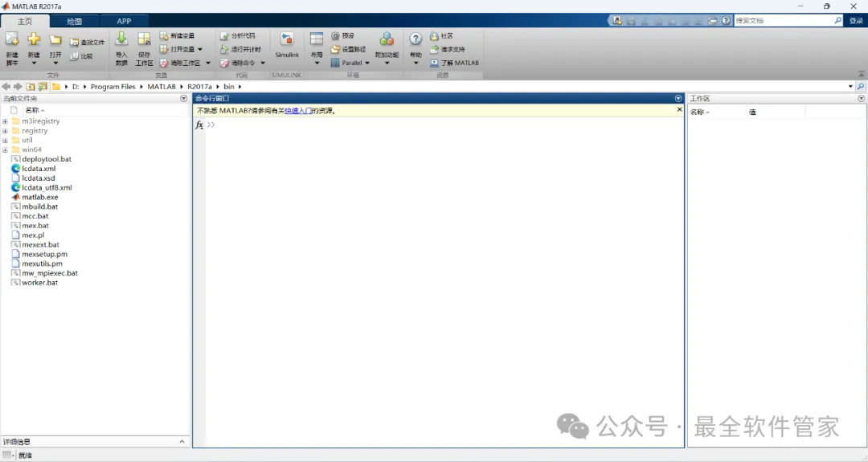Open the Parallel dropdown arrow
This screenshot has height=462, width=868.
point(367,63)
